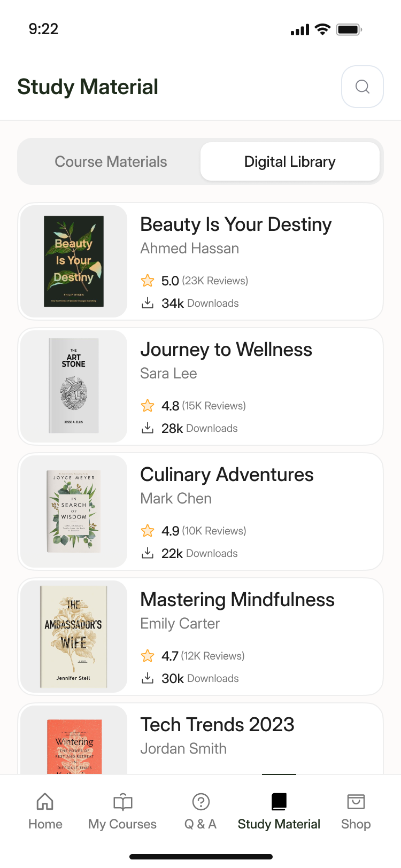Image resolution: width=401 pixels, height=868 pixels.
Task: Open the Mastering Mindfulness book title
Action: coord(237,600)
